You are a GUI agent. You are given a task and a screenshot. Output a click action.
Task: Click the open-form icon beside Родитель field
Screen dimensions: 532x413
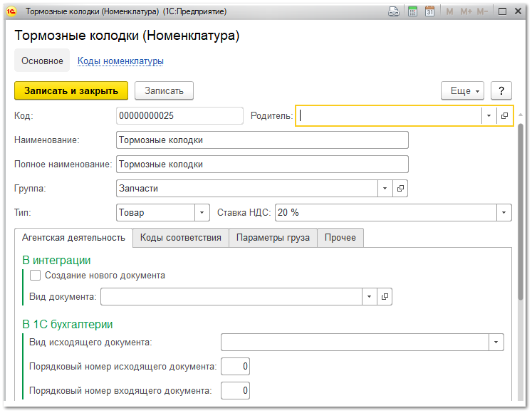504,116
